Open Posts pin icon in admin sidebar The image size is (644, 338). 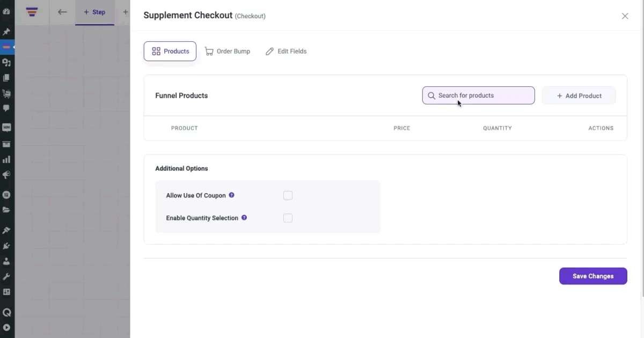point(6,32)
